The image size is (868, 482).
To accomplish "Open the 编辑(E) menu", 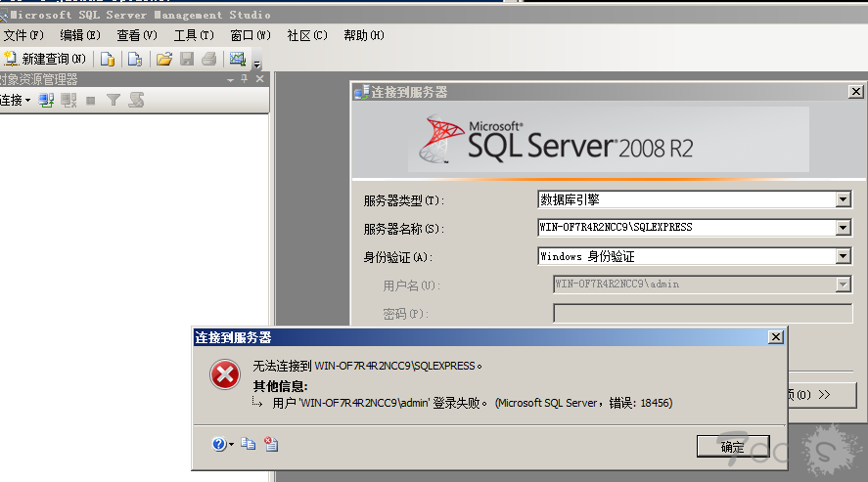I will pos(80,35).
